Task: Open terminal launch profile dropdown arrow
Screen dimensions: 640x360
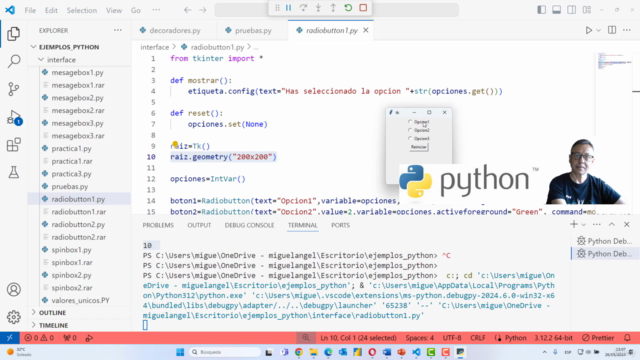Action: (584, 224)
